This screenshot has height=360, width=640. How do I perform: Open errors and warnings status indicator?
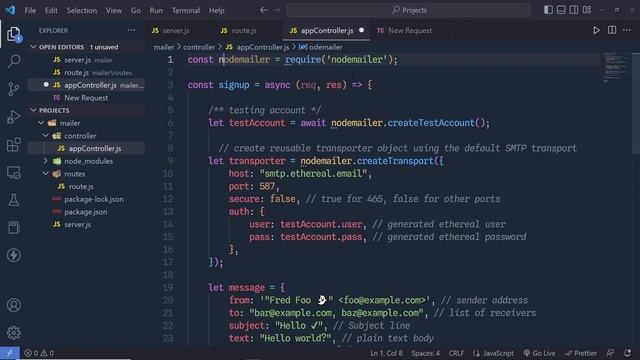click(x=39, y=353)
